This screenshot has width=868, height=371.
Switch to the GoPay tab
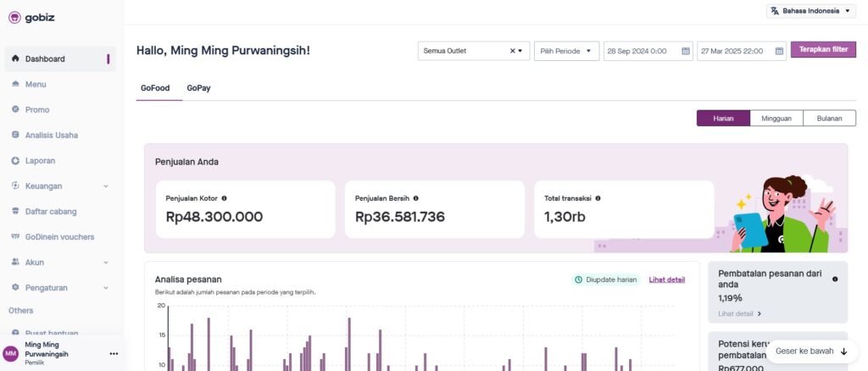[x=198, y=88]
